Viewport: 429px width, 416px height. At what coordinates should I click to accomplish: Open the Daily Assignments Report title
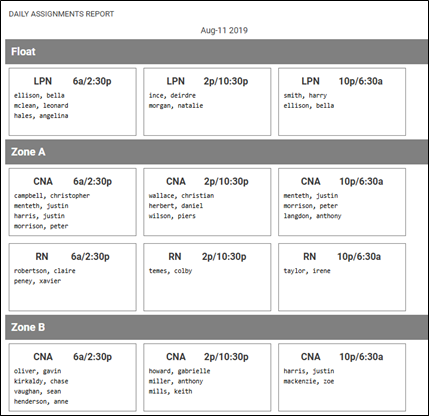[x=61, y=14]
